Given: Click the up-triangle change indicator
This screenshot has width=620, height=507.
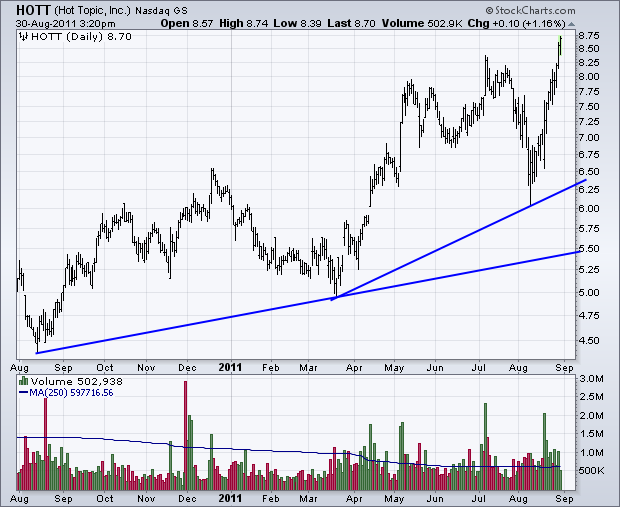Looking at the screenshot, I should [x=571, y=24].
